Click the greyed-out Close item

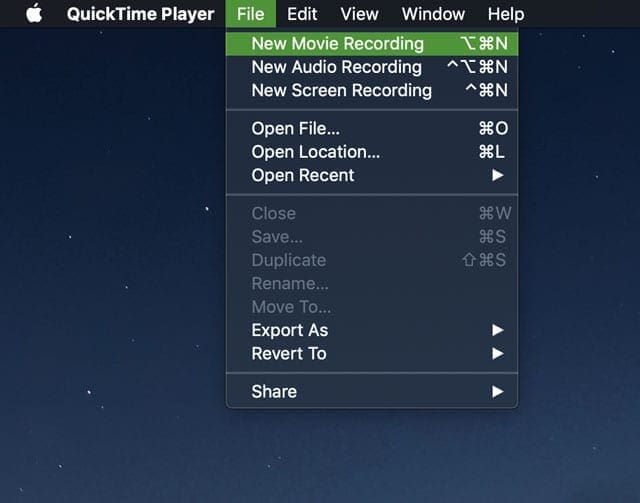tap(372, 214)
